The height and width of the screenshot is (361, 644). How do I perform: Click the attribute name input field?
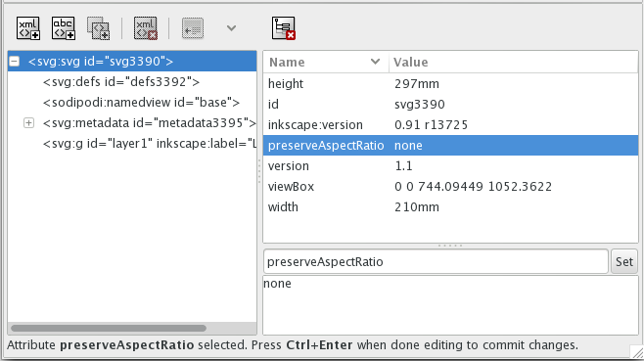pyautogui.click(x=436, y=261)
